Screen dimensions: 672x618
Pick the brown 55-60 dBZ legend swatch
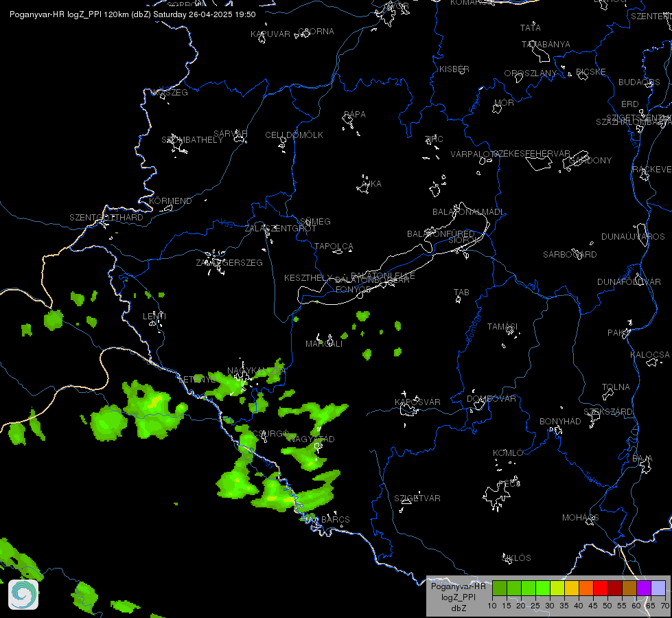click(629, 588)
